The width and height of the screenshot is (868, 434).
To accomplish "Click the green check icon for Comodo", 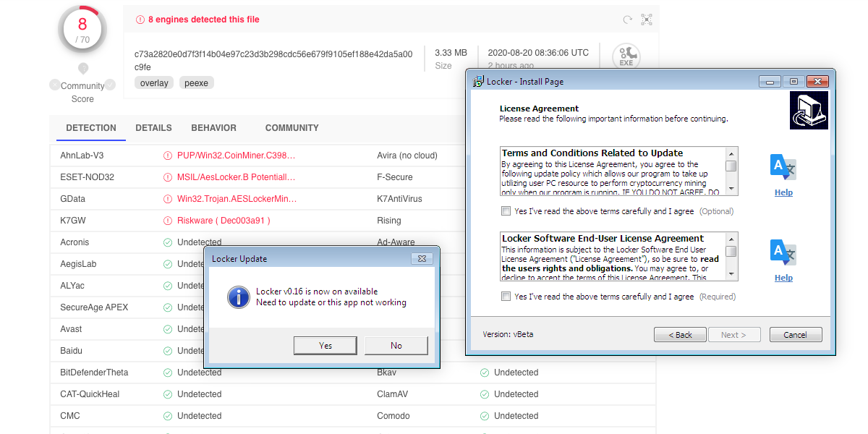I will click(485, 416).
